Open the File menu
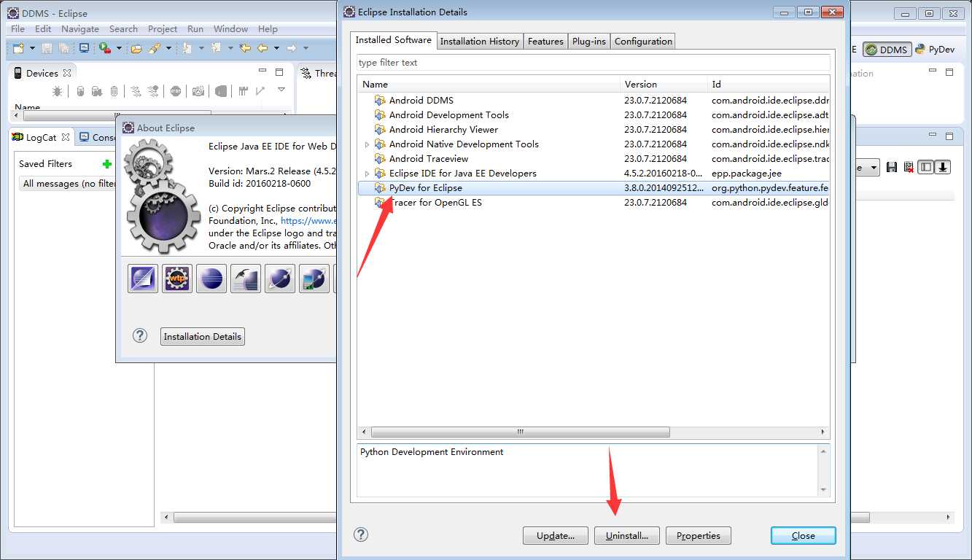Screen dimensions: 972x560 (18, 28)
